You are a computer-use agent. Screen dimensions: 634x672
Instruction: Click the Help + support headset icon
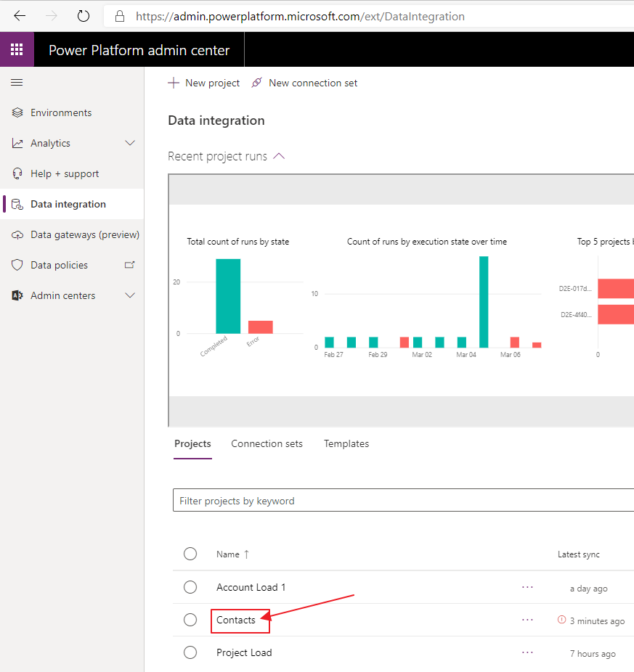click(17, 173)
